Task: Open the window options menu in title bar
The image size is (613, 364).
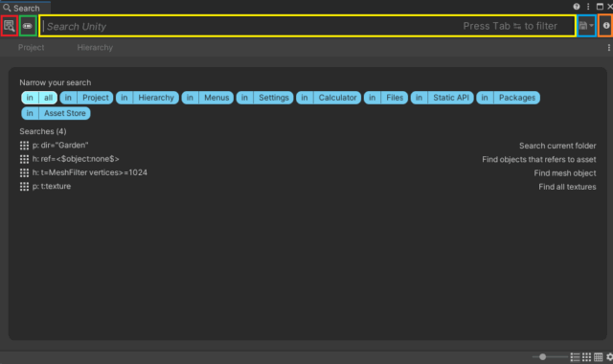Action: pyautogui.click(x=588, y=7)
